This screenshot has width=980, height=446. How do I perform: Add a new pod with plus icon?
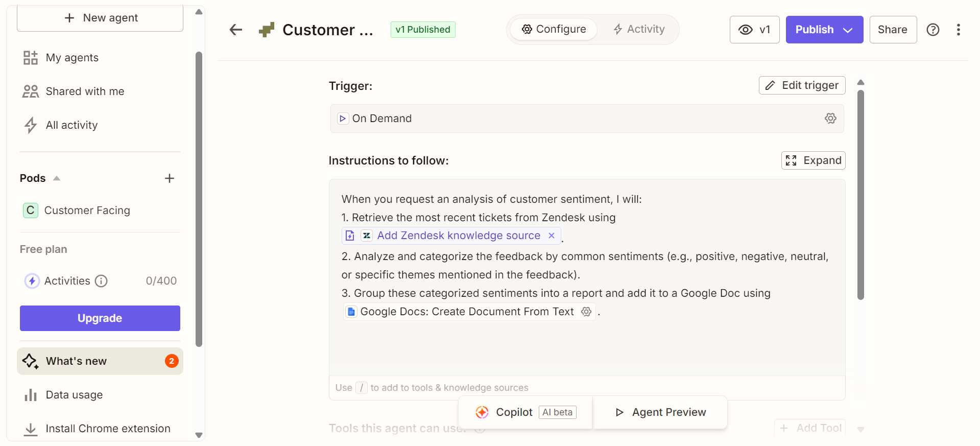point(170,178)
